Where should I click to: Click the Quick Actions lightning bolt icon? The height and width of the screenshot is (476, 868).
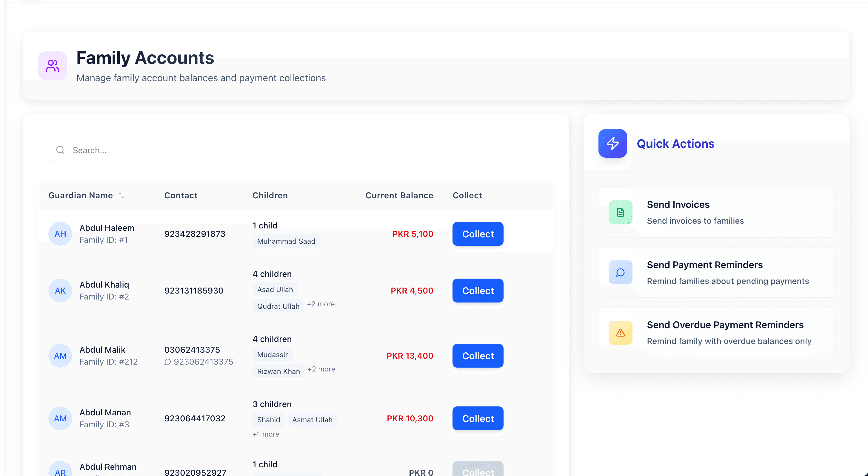612,143
